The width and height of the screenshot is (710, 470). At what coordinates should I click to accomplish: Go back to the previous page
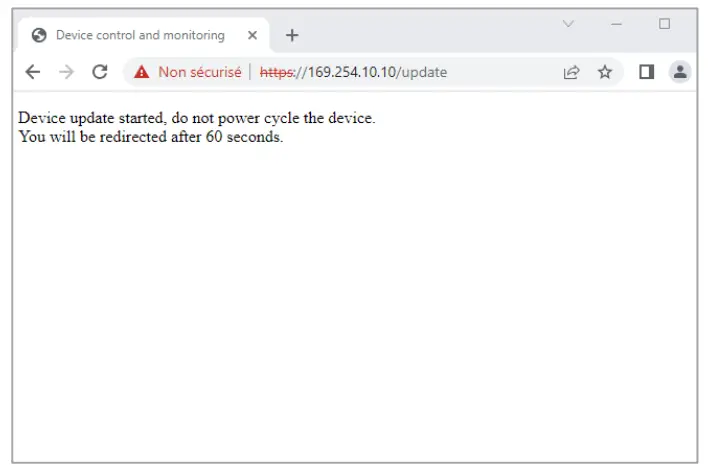tap(33, 72)
